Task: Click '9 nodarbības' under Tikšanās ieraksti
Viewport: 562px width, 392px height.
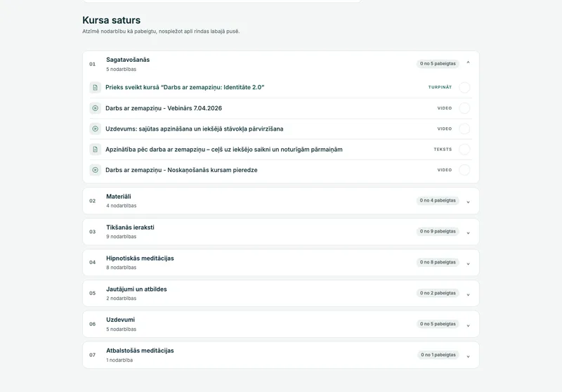Action: point(121,237)
